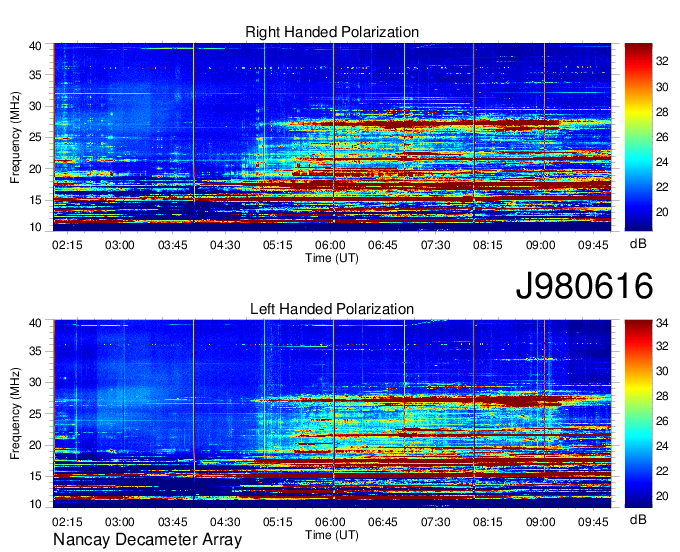Click the 'Time (UT)' label under top plot

[332, 258]
